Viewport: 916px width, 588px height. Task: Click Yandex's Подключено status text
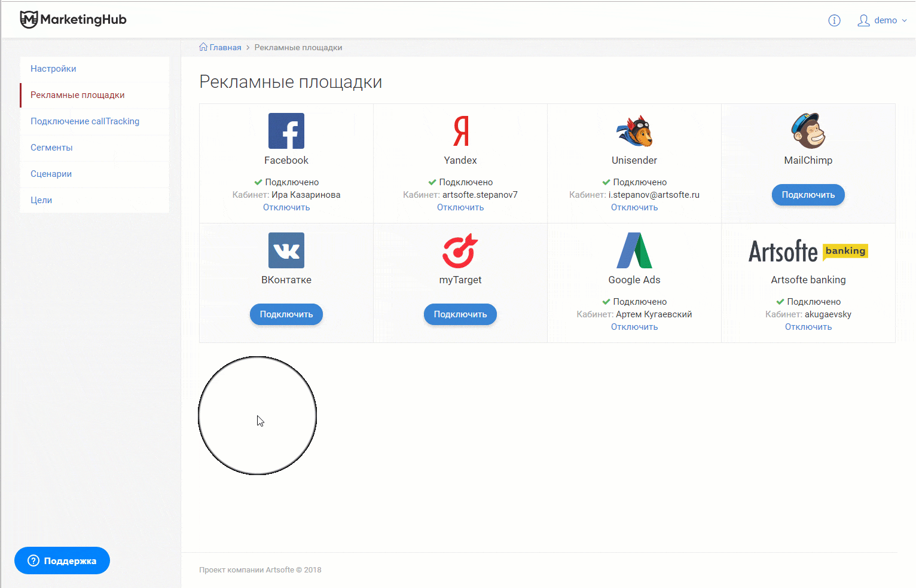point(466,182)
